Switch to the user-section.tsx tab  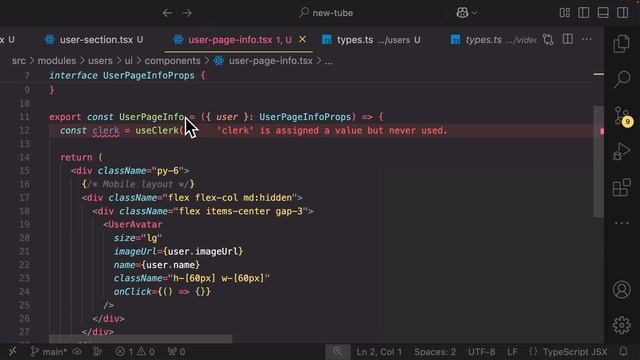point(94,40)
